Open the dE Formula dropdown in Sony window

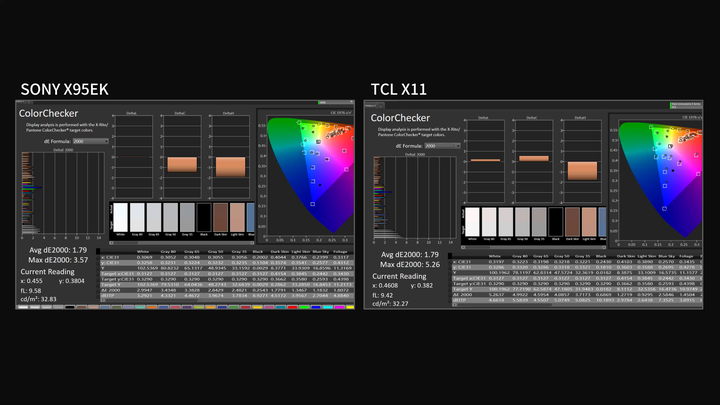[x=90, y=141]
